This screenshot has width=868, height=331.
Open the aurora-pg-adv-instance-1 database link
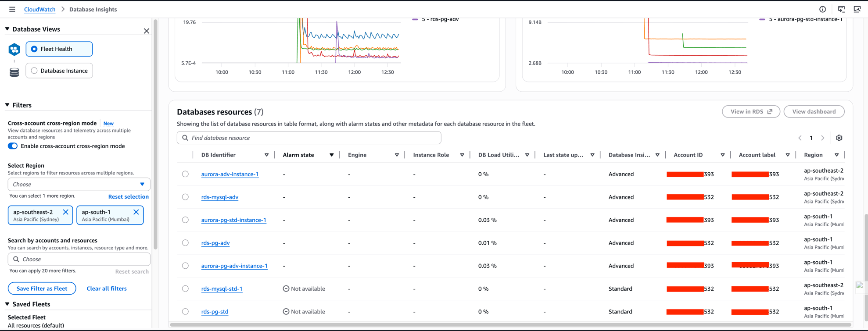point(234,266)
